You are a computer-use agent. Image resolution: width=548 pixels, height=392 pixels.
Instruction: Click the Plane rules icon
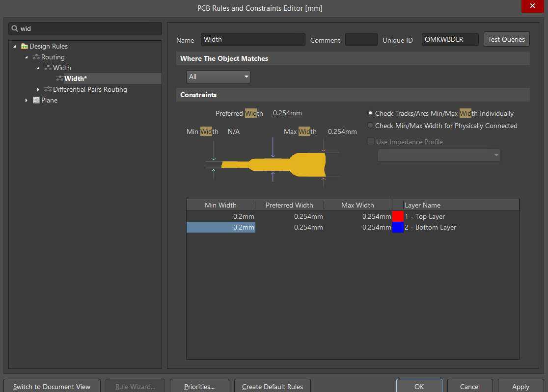tap(35, 100)
